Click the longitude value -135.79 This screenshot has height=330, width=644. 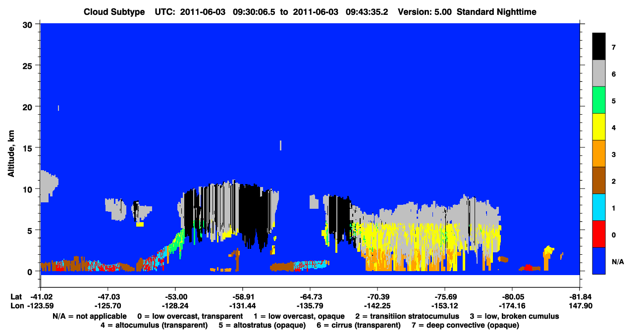pyautogui.click(x=310, y=305)
